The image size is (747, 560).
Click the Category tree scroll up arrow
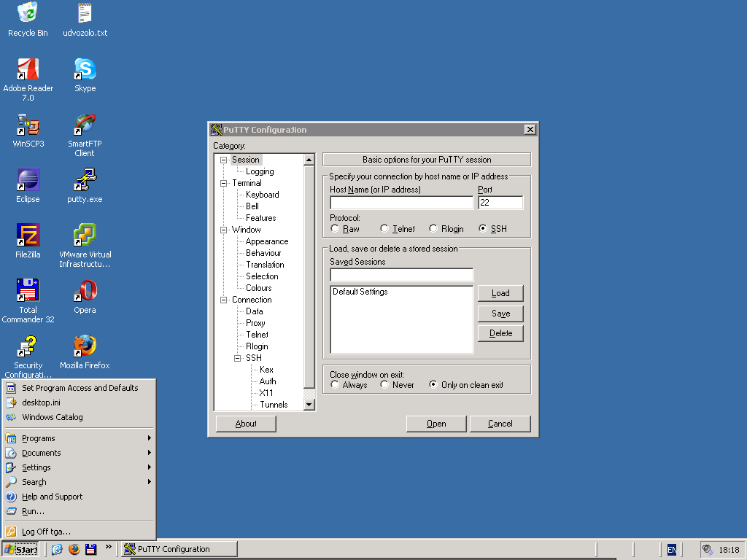click(x=309, y=160)
